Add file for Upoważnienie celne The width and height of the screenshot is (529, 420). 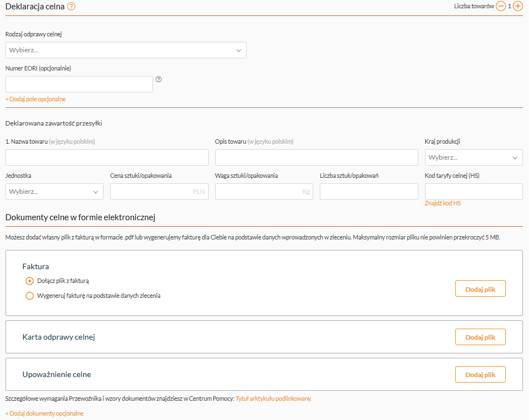[480, 374]
